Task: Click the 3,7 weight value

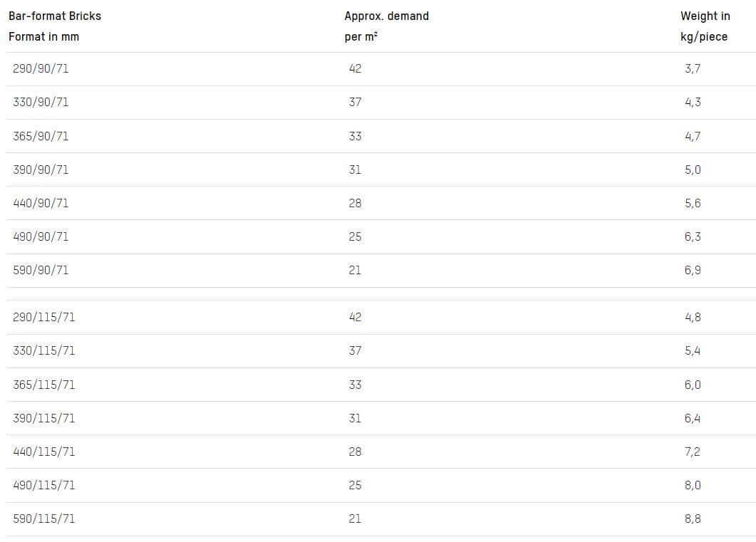Action: pos(693,68)
